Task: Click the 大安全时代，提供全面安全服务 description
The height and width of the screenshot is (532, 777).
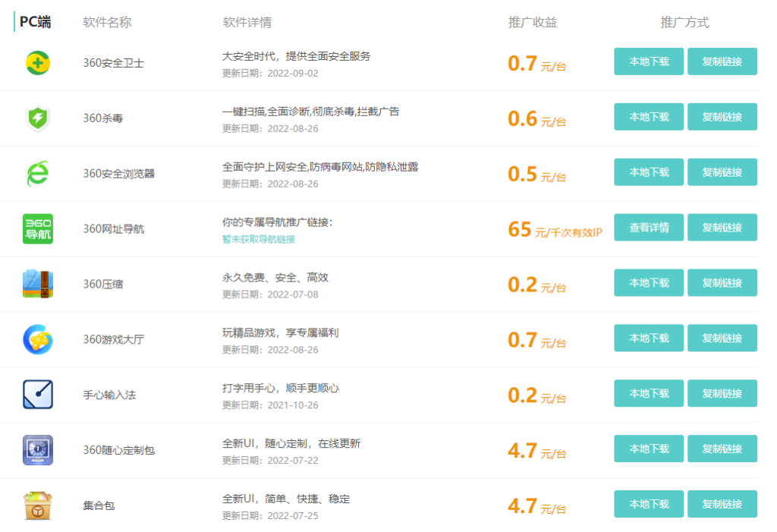Action: [x=297, y=56]
